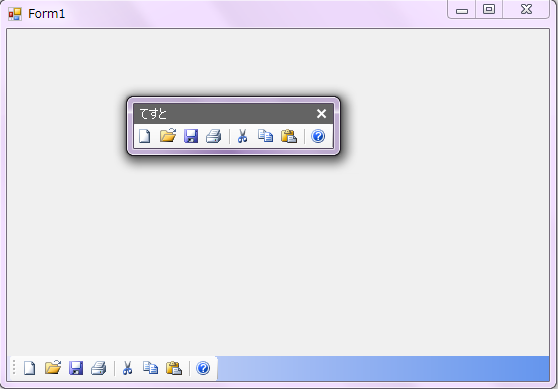Click Paste clipboard icon in bottom docked toolbar
Screen dimensions: 558x389
[x=174, y=368]
